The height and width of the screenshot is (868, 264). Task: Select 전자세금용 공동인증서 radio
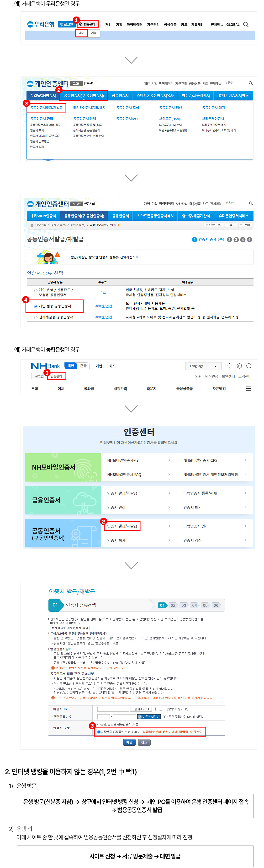click(x=36, y=317)
